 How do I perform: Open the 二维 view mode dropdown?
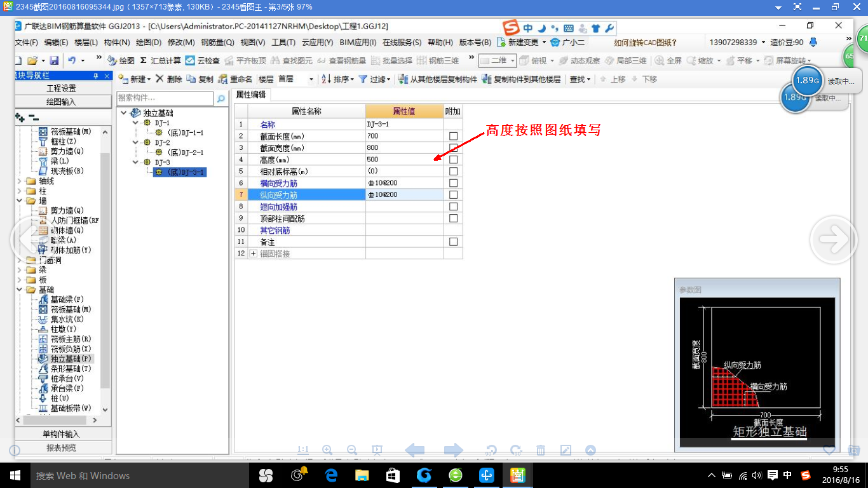click(x=512, y=60)
